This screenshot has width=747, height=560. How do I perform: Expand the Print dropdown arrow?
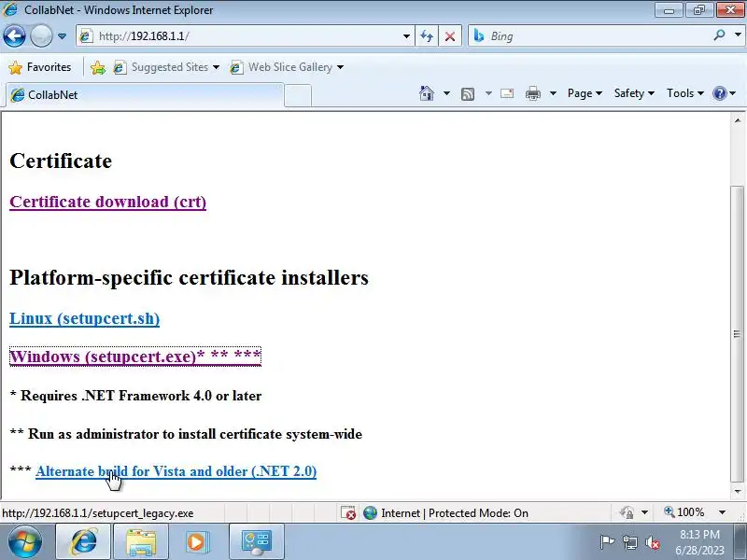click(x=553, y=93)
